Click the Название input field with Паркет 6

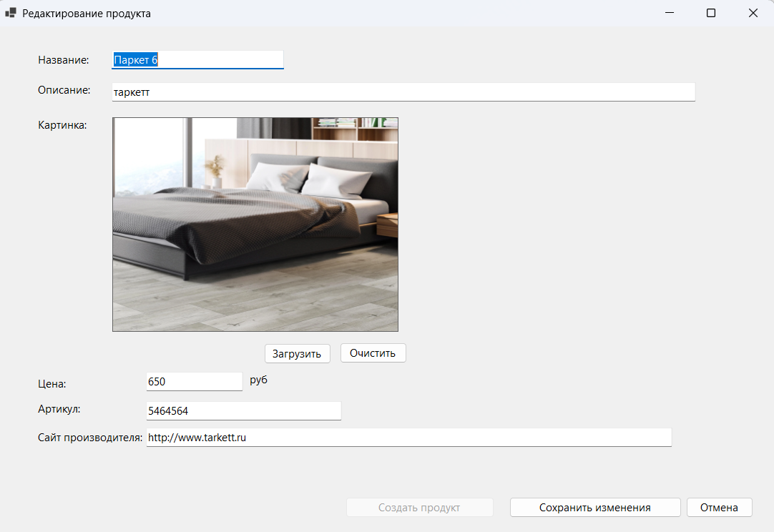[x=197, y=60]
